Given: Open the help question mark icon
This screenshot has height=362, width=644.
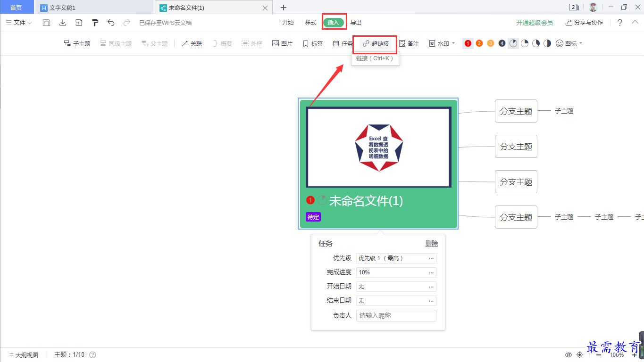Looking at the screenshot, I should tap(620, 23).
